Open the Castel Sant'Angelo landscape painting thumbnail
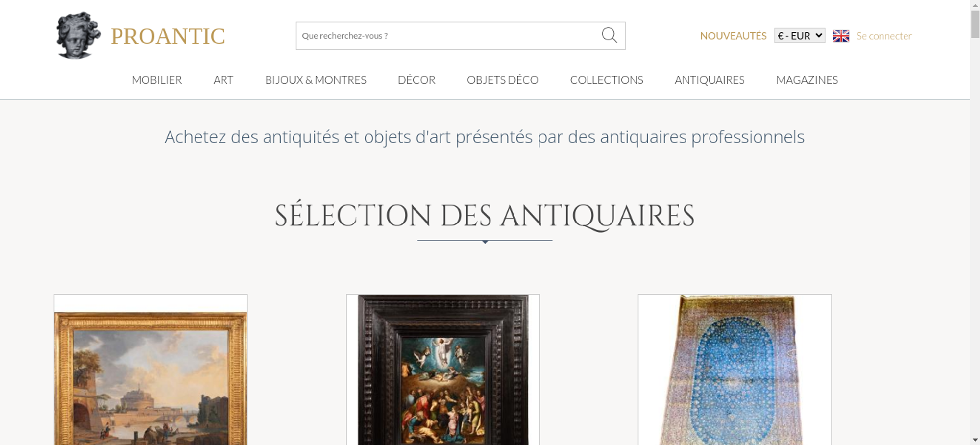The image size is (980, 445). 151,370
